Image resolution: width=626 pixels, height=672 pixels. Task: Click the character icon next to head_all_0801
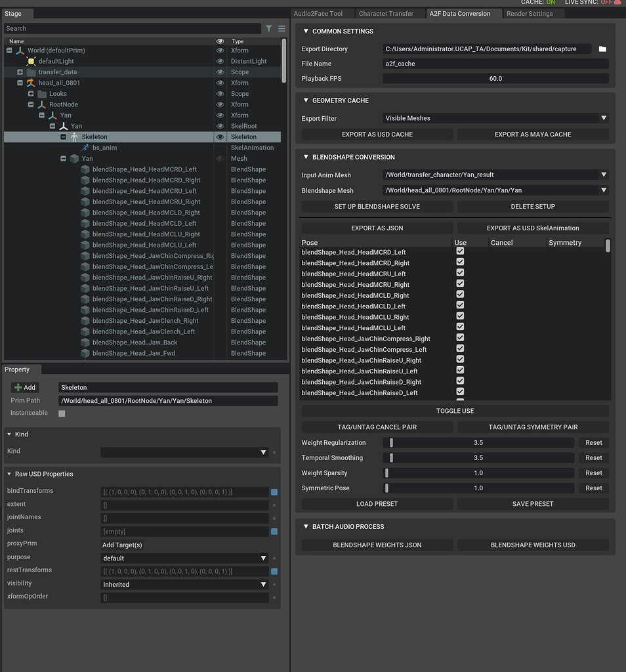coord(30,83)
